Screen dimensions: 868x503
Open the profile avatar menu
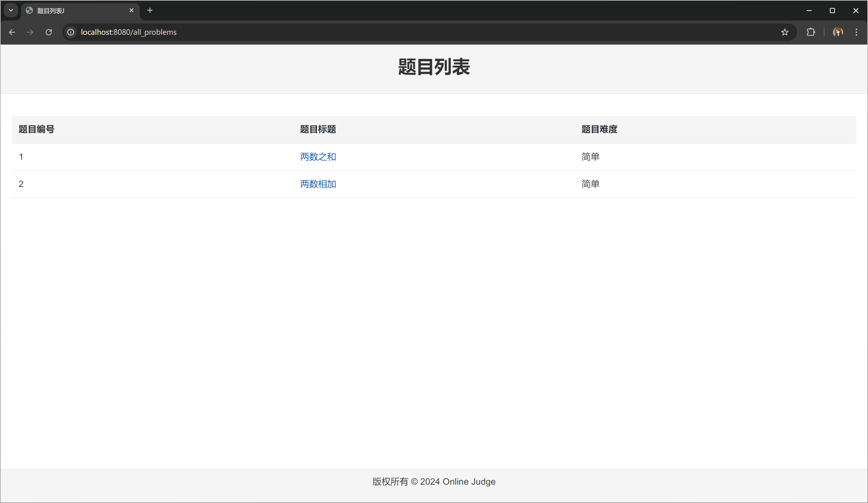(x=838, y=32)
